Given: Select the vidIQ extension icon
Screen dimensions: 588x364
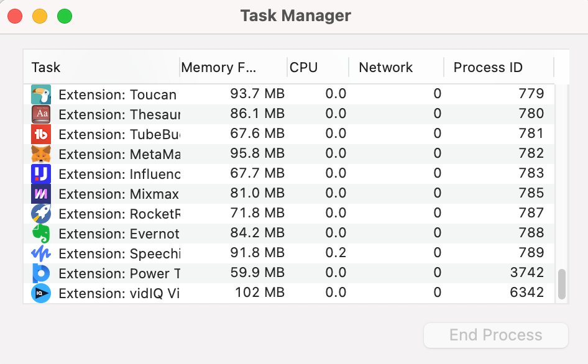Looking at the screenshot, I should (41, 293).
